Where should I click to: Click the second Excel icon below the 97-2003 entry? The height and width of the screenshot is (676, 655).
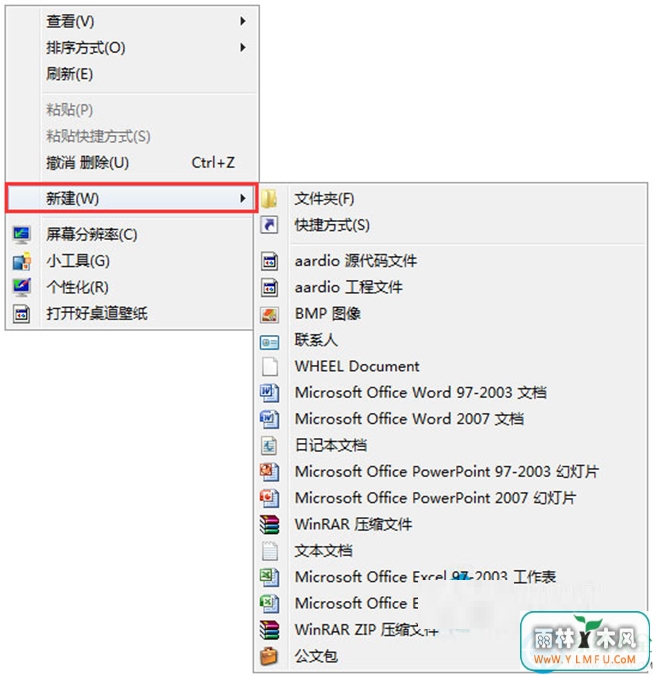(270, 604)
